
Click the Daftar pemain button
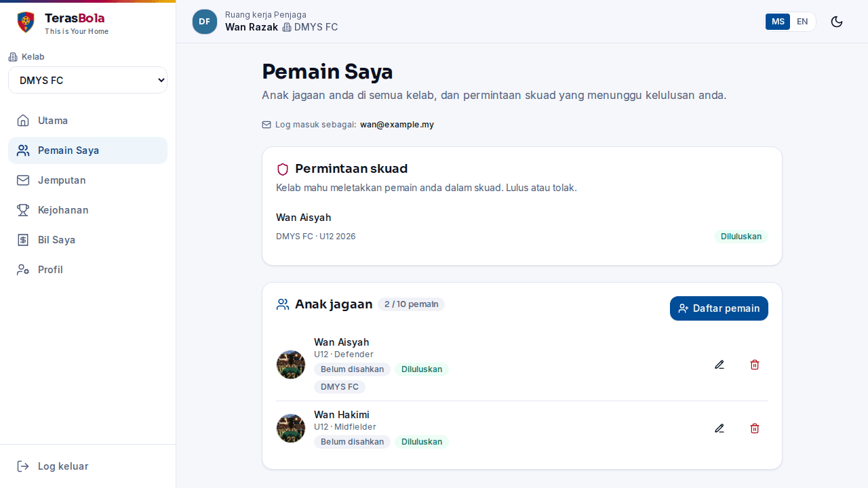coord(719,308)
